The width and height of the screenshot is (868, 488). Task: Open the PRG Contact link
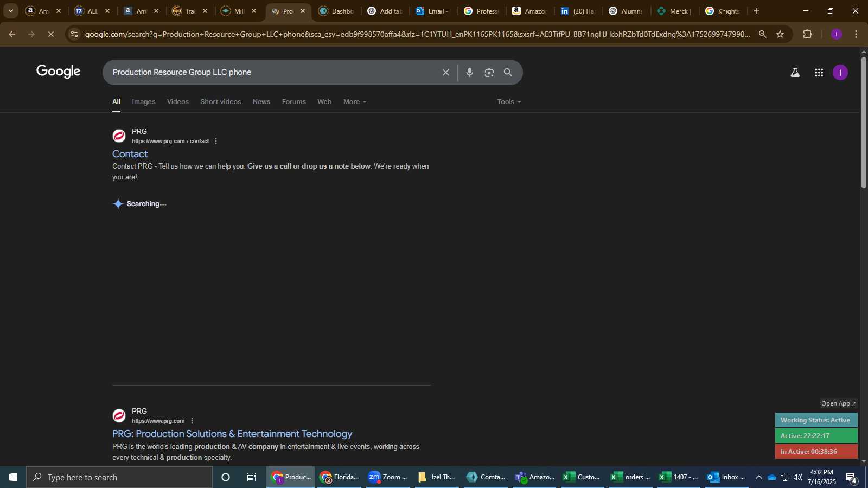[x=130, y=154]
